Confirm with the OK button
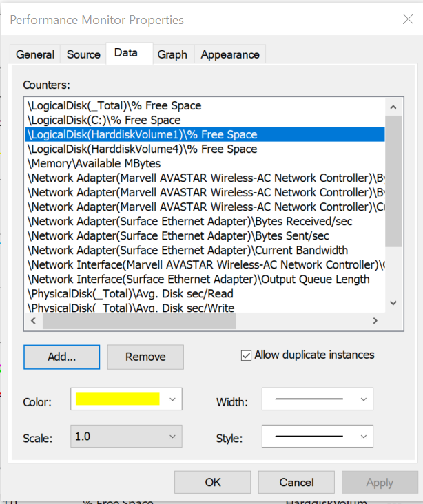 [213, 483]
